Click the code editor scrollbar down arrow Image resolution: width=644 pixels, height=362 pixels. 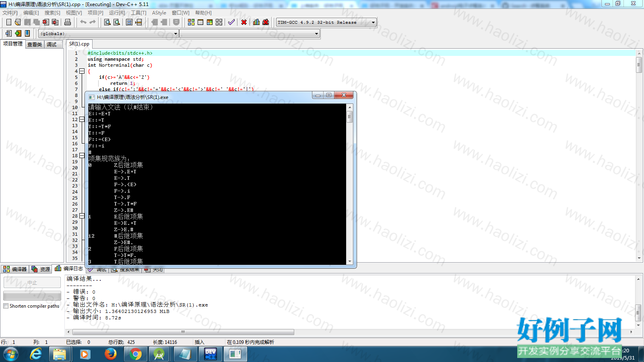639,258
